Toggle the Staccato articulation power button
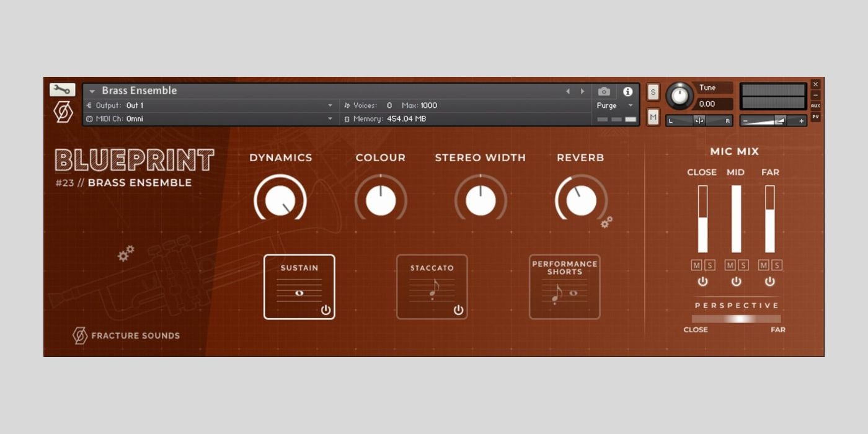This screenshot has height=434, width=868. click(x=458, y=310)
